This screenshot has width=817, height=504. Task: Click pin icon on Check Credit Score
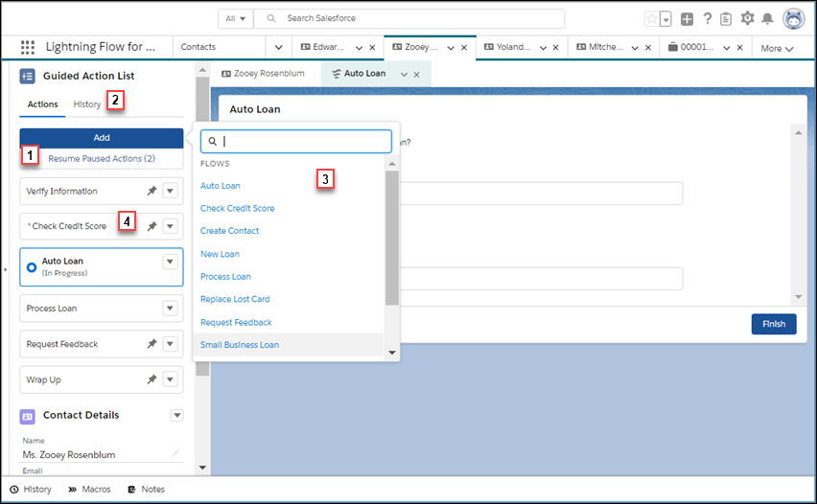coord(152,226)
